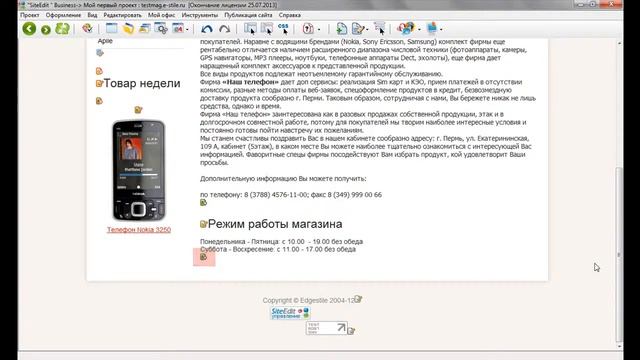Click the counter badge with arrow
This screenshot has height=360, width=640.
coord(327,328)
